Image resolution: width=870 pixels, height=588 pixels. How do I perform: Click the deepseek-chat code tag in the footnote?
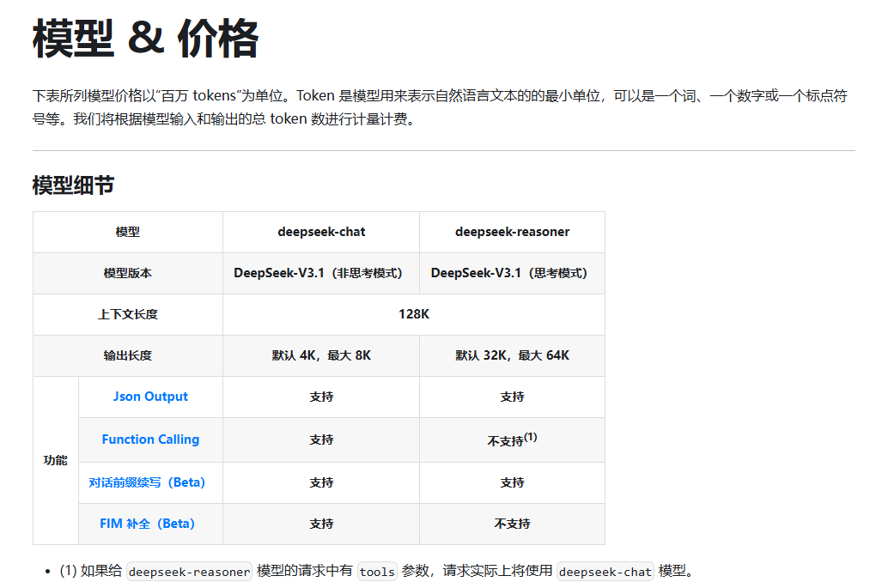pyautogui.click(x=605, y=572)
